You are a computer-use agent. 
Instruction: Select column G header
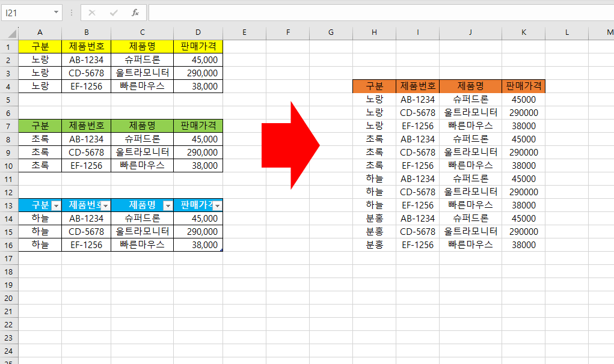(331, 32)
